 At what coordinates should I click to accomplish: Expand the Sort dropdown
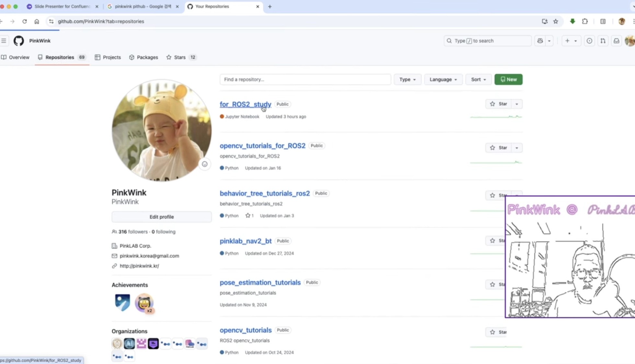478,79
